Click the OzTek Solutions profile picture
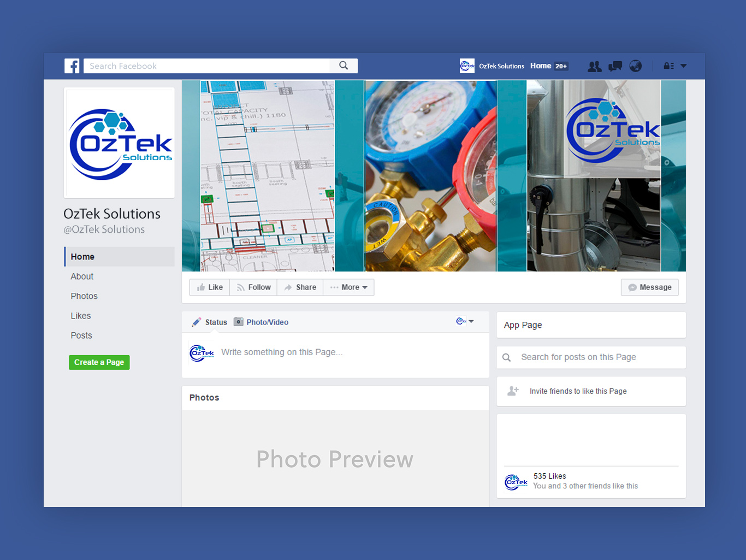 [x=119, y=142]
